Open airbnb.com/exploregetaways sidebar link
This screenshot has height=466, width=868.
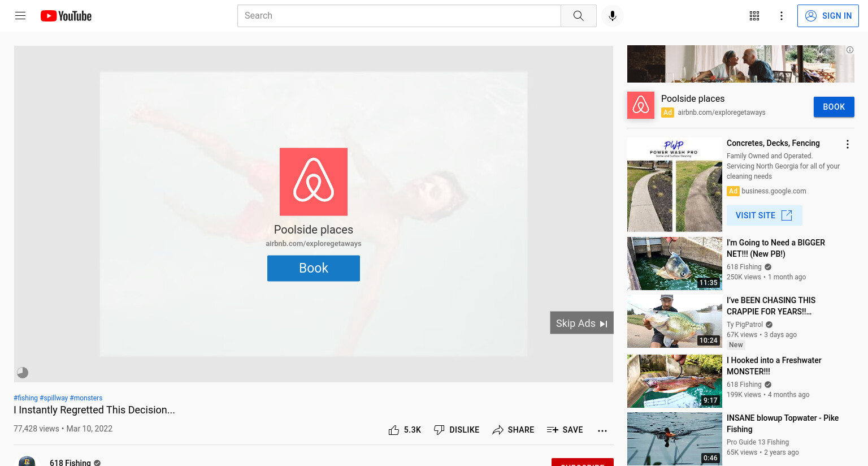click(x=722, y=113)
